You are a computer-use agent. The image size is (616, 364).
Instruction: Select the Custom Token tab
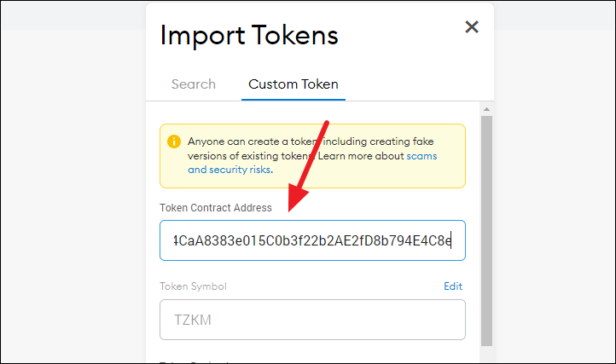293,84
